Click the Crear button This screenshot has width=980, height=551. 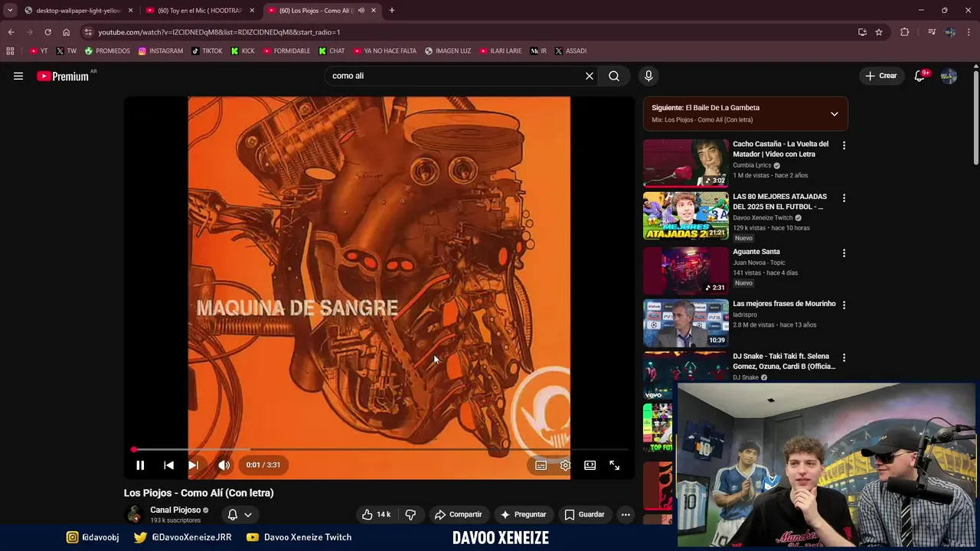coord(881,76)
